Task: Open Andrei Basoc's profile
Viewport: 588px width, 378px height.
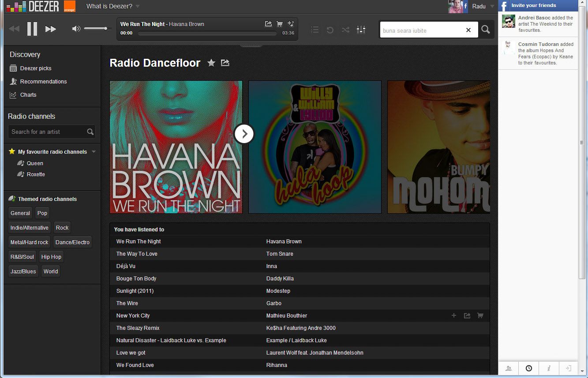Action: pos(534,18)
